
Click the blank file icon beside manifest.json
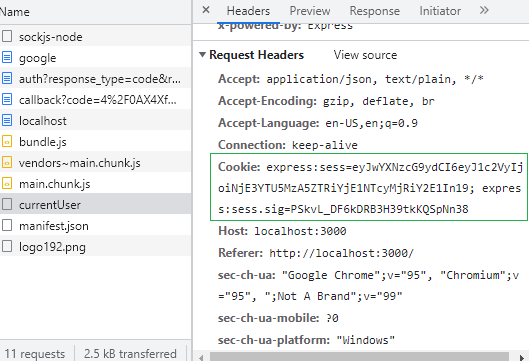(x=7, y=225)
